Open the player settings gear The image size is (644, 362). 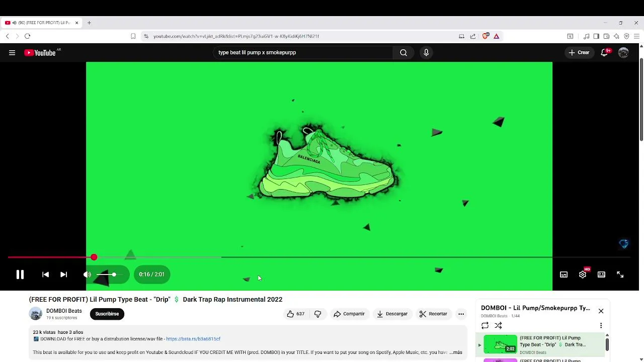coord(583,275)
